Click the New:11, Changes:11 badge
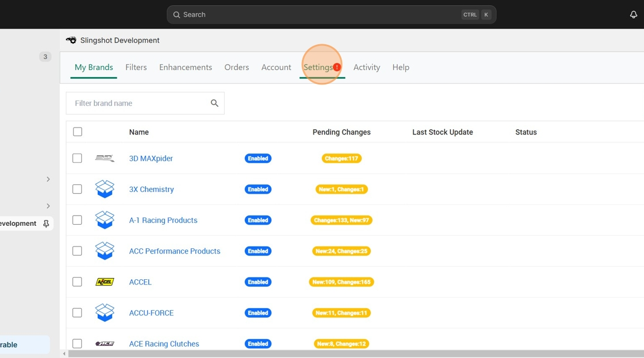Image resolution: width=644 pixels, height=358 pixels. [342, 313]
